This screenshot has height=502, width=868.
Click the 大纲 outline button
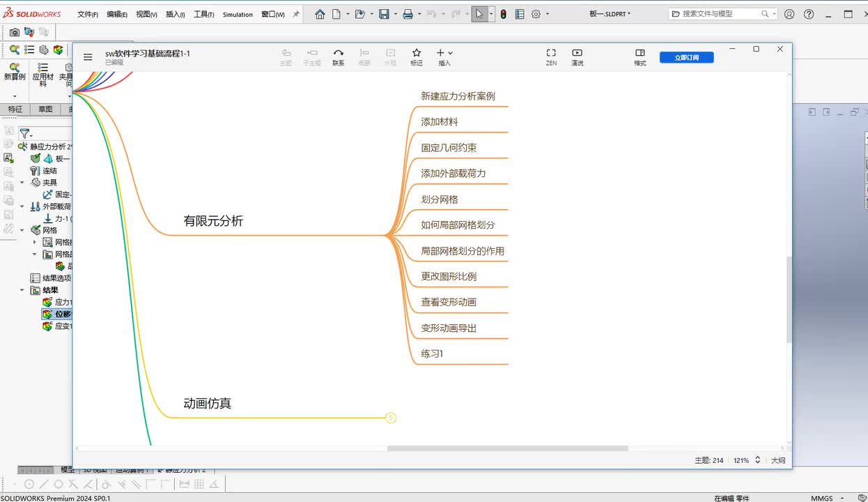tap(778, 460)
